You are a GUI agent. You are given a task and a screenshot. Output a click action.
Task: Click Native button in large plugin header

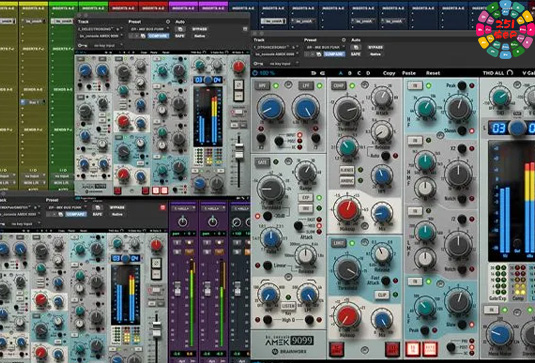(x=375, y=54)
